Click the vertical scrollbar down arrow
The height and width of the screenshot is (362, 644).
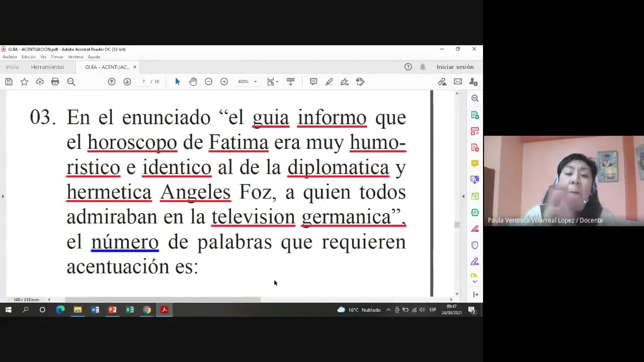457,294
